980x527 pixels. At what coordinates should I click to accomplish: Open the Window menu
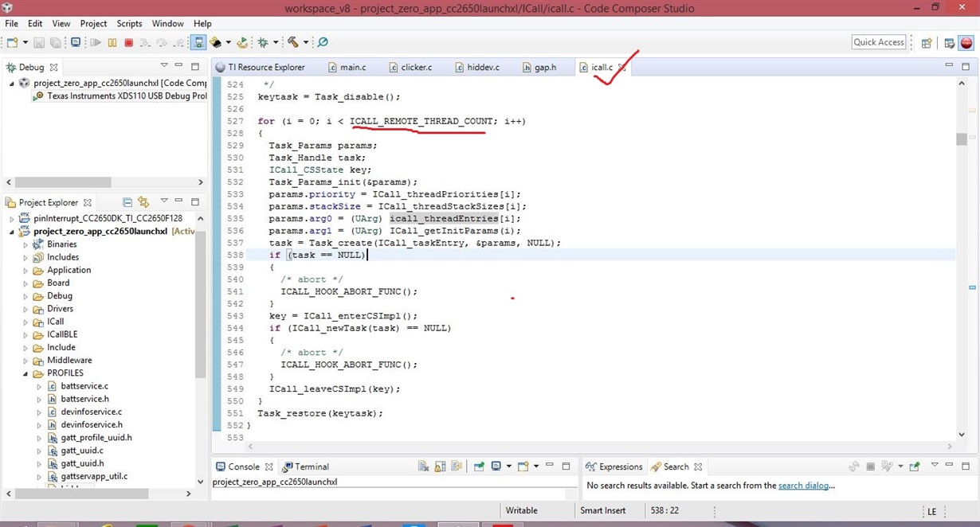point(167,24)
